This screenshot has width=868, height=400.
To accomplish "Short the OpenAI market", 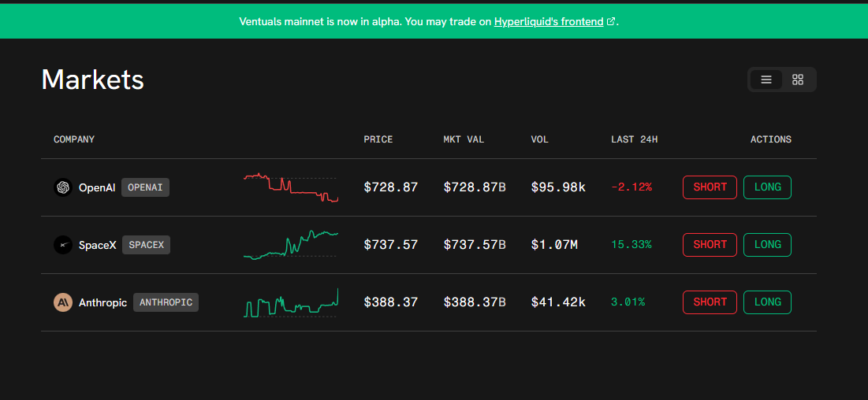I will tap(710, 187).
